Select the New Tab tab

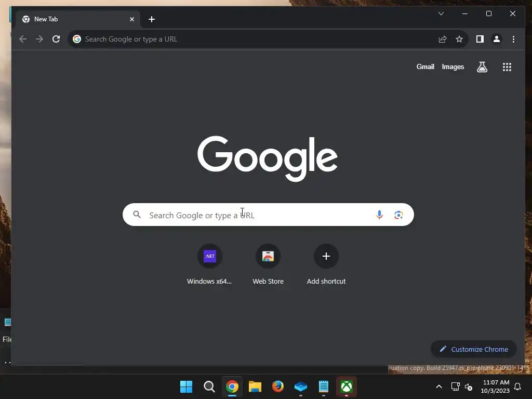pyautogui.click(x=78, y=19)
